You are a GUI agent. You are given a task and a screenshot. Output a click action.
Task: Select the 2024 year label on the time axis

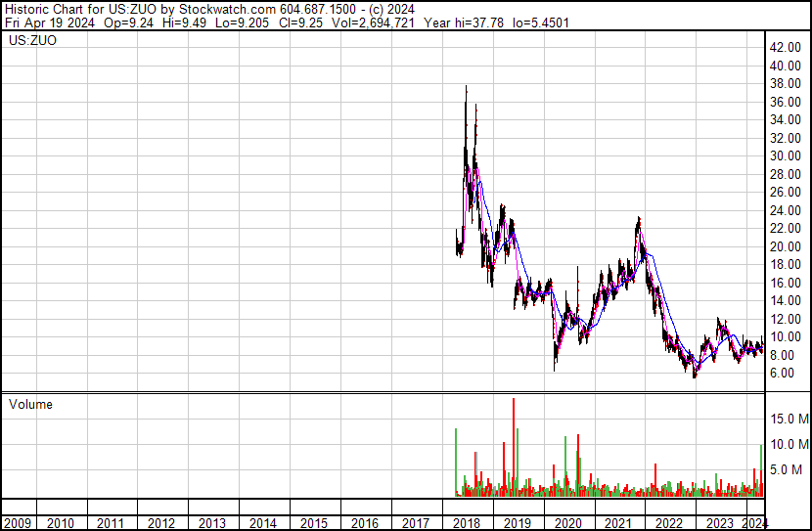(755, 523)
